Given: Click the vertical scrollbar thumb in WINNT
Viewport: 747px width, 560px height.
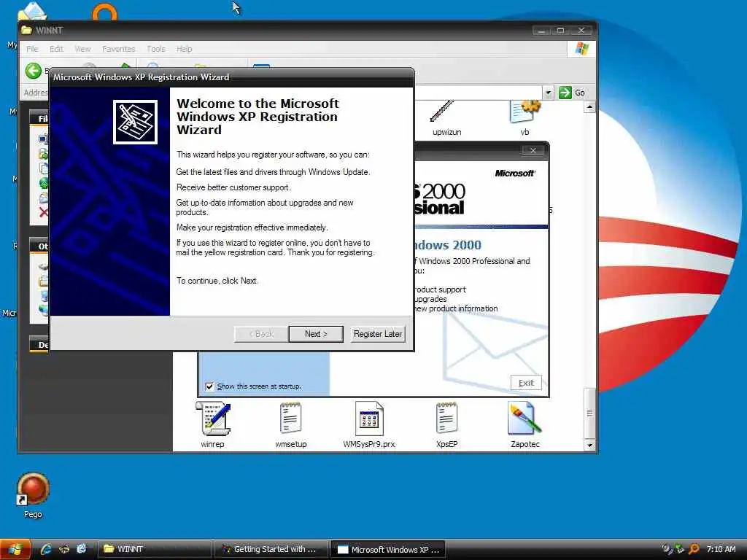Looking at the screenshot, I should pos(589,413).
